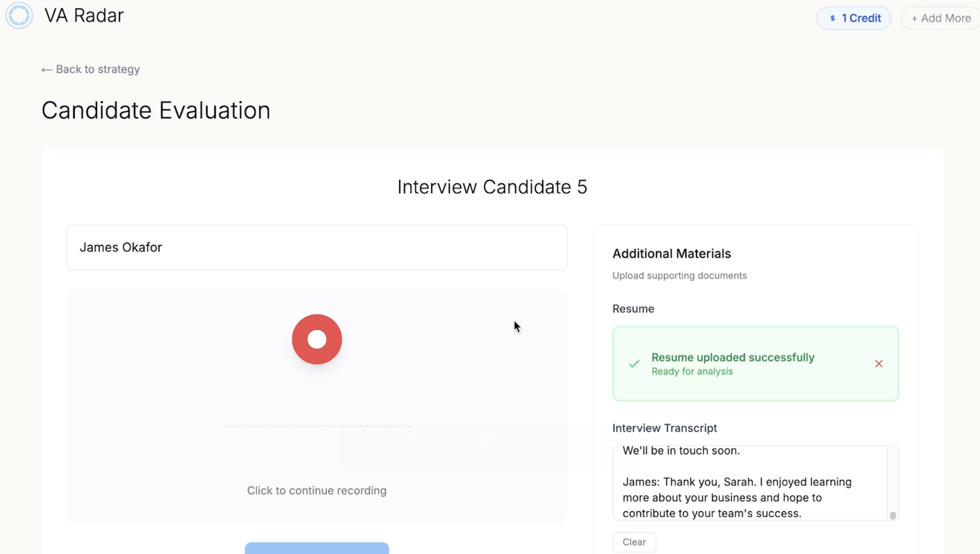
Task: Click the transcript scrollbar thumb
Action: point(892,515)
